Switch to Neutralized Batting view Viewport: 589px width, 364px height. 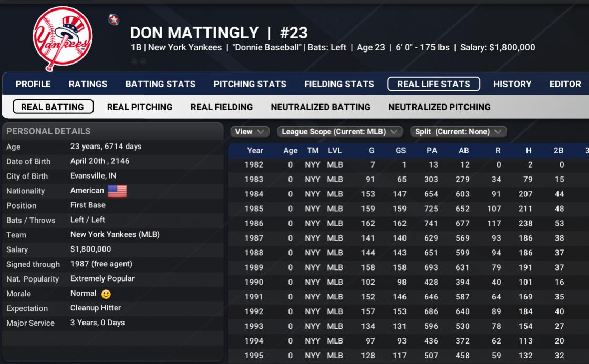coord(321,107)
